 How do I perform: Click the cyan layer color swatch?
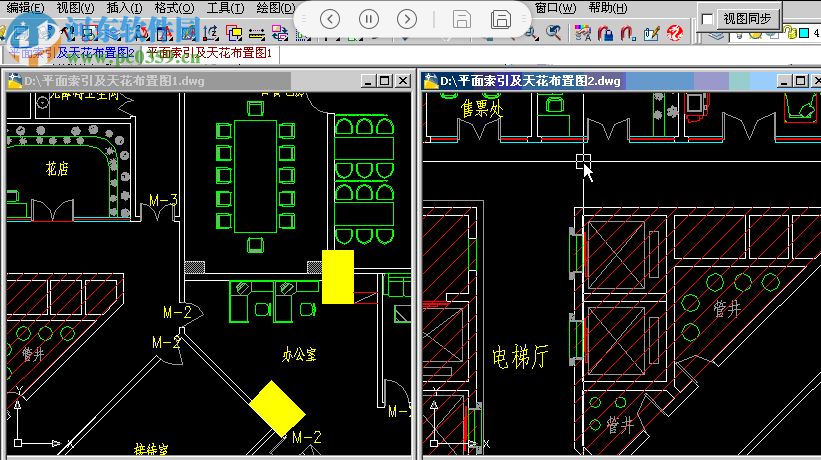pyautogui.click(x=804, y=33)
